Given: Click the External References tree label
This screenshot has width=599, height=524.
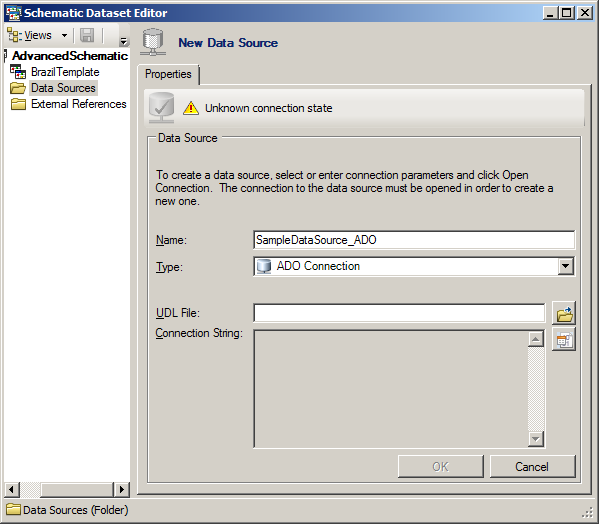Looking at the screenshot, I should point(79,104).
